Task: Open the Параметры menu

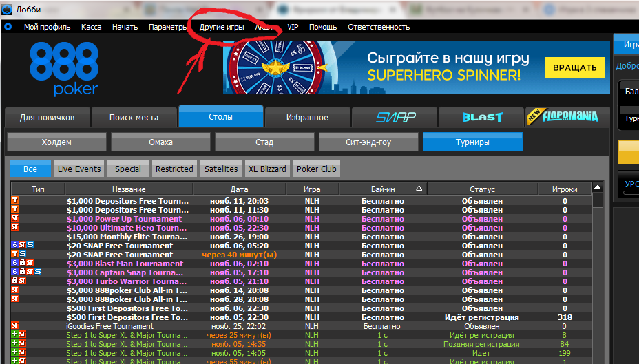Action: point(167,27)
